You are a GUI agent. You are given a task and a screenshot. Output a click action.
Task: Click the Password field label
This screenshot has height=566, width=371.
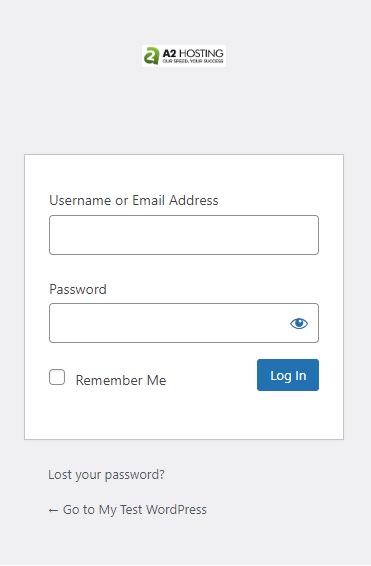point(78,289)
